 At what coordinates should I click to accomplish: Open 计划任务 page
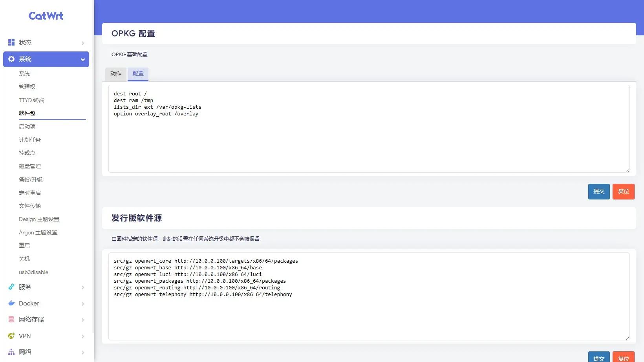coord(30,140)
